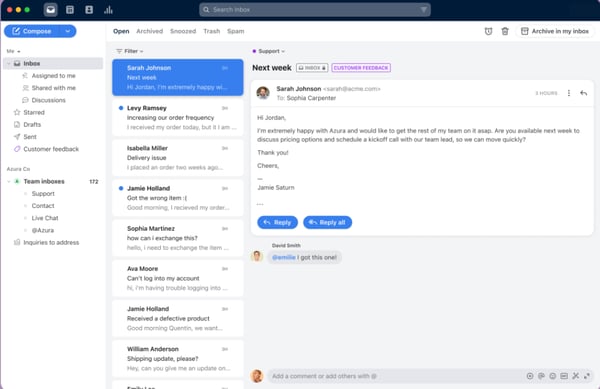Click the pin icon on Ava Moore conversation

[x=225, y=269]
